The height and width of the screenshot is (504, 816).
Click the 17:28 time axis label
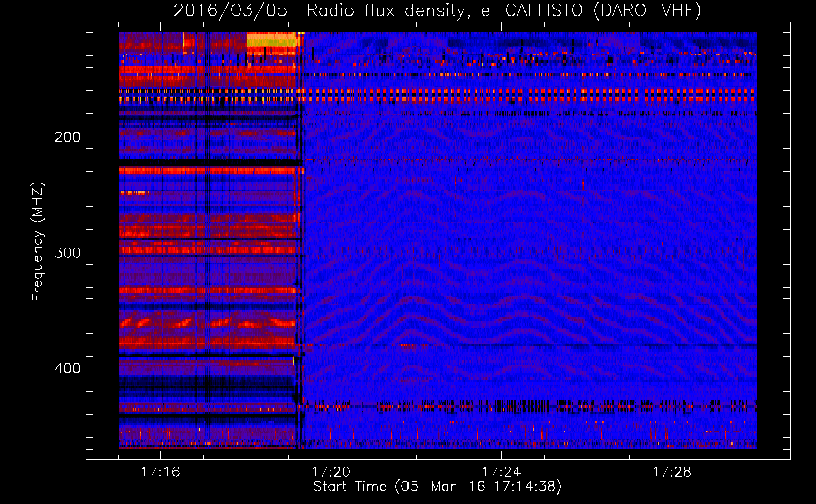(x=672, y=472)
